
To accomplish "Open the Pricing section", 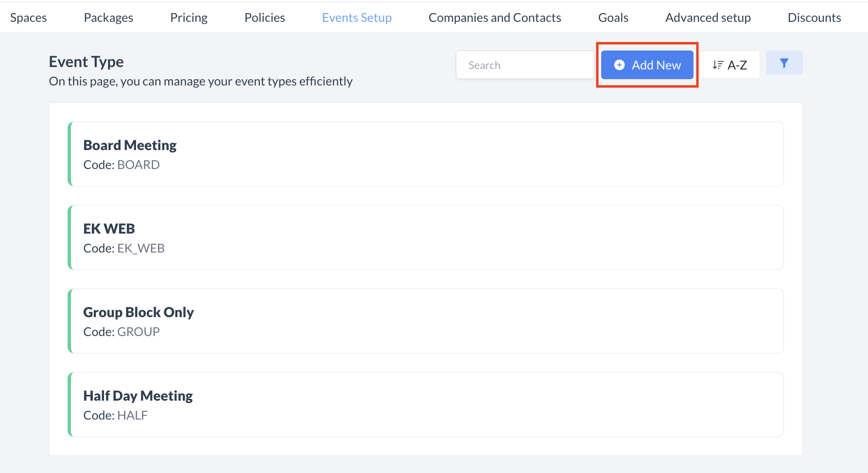I will tap(189, 17).
